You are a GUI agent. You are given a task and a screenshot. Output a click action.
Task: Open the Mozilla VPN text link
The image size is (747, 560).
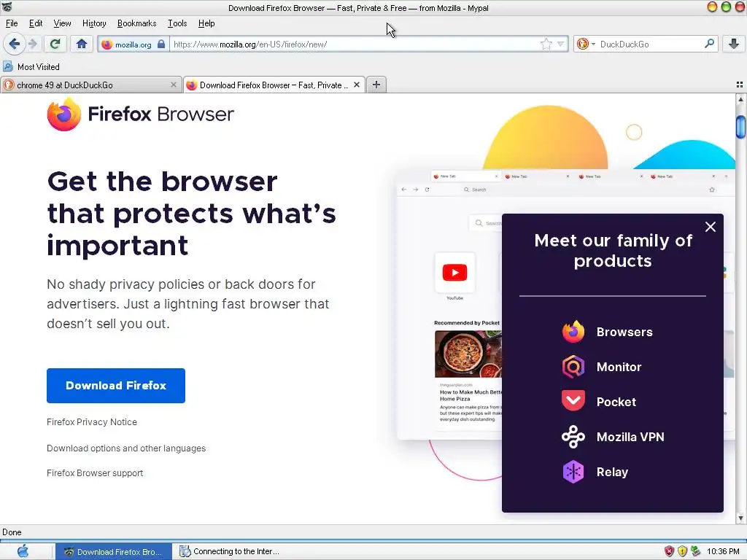[x=630, y=437]
